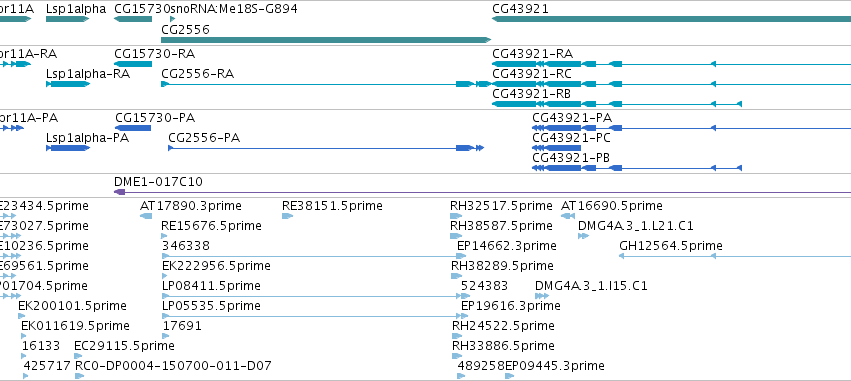Select the DMG4A3_1.L21.C1 feature arrows
851x381 pixels.
click(x=583, y=236)
